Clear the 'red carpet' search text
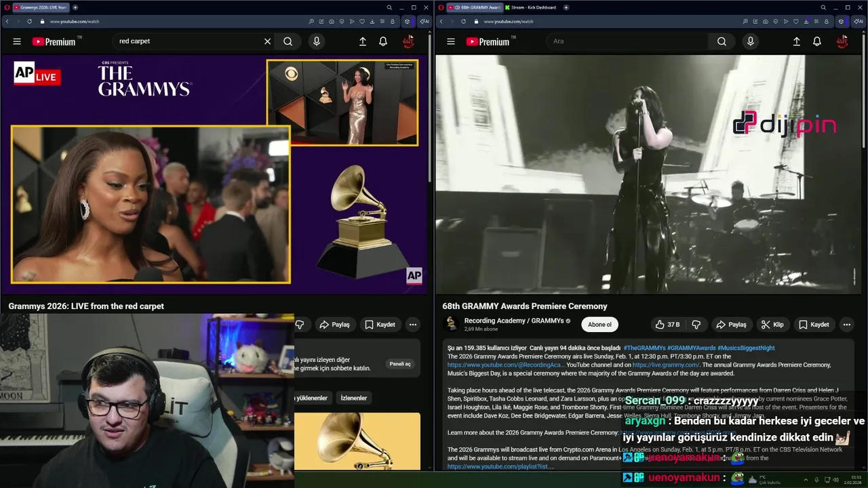Screen dimensions: 868x488 tap(267, 41)
